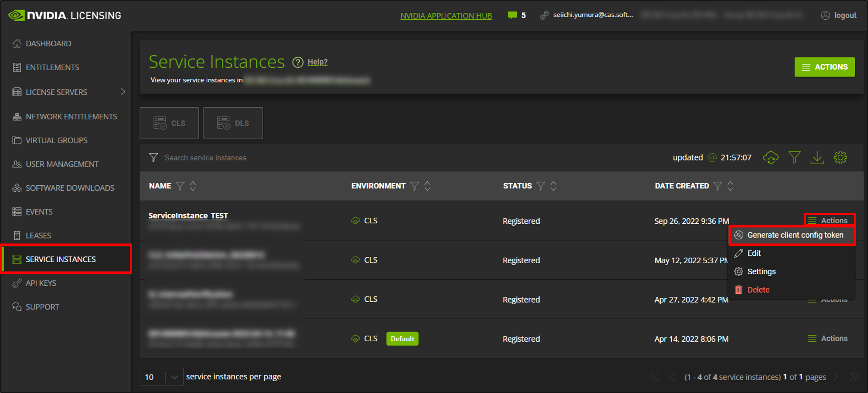Click the help question mark icon

coord(298,62)
